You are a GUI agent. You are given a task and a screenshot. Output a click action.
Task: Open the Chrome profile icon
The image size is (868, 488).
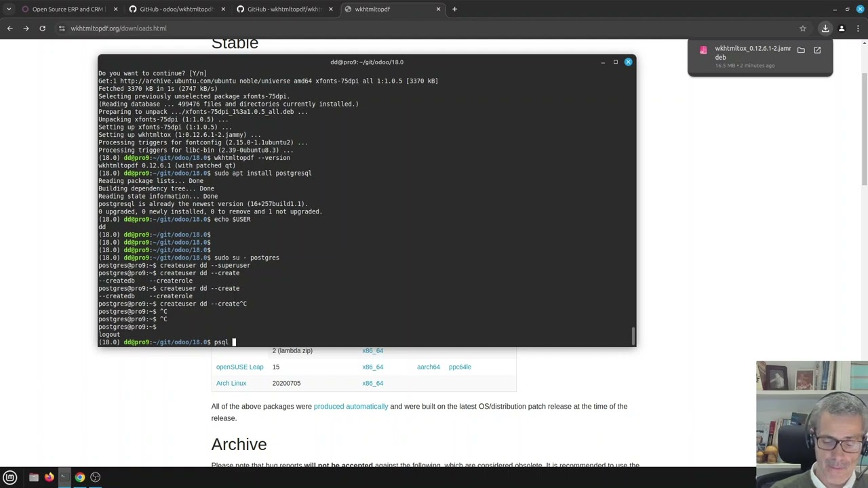842,28
